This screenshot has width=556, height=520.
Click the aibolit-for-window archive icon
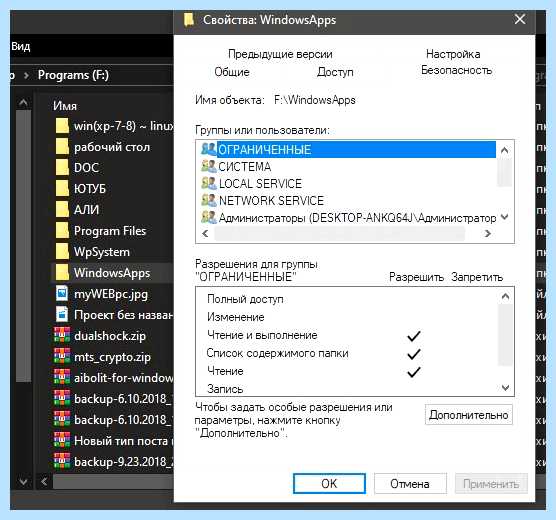(62, 377)
